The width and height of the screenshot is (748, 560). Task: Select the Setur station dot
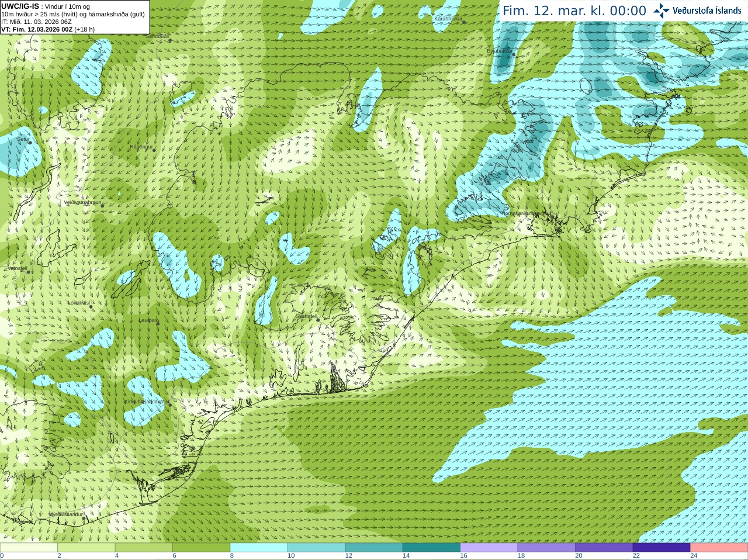pyautogui.click(x=29, y=143)
